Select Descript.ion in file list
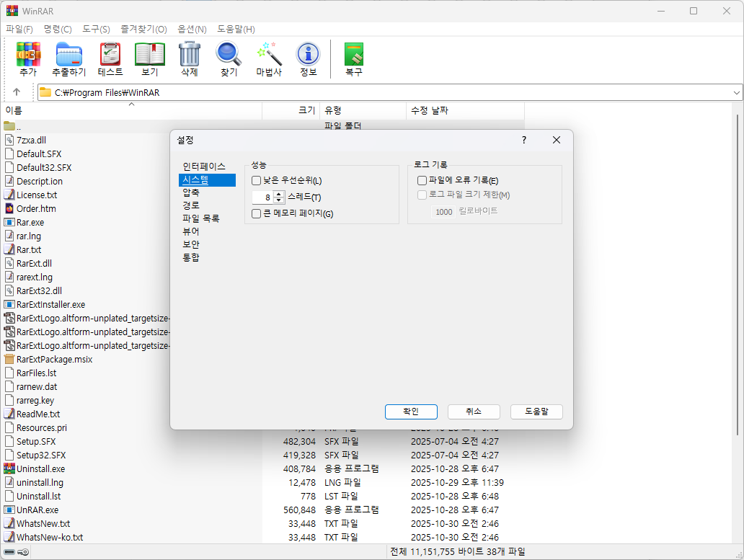Viewport: 744px width, 560px height. (x=40, y=181)
